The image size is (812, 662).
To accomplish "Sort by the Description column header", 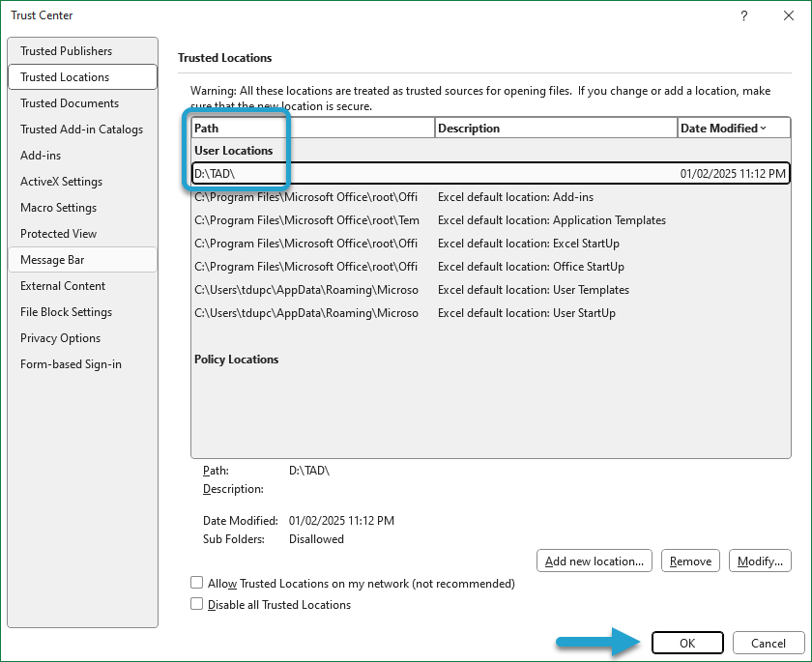I will tap(556, 129).
